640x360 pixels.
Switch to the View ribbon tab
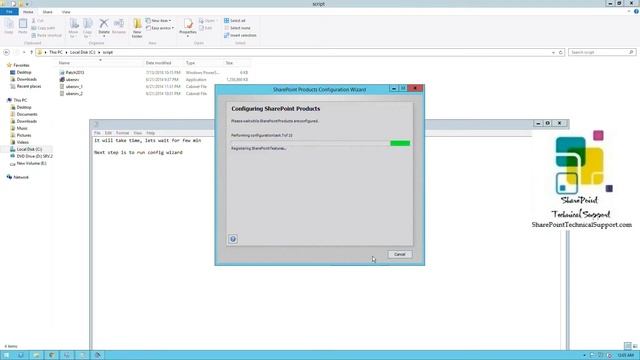point(66,12)
